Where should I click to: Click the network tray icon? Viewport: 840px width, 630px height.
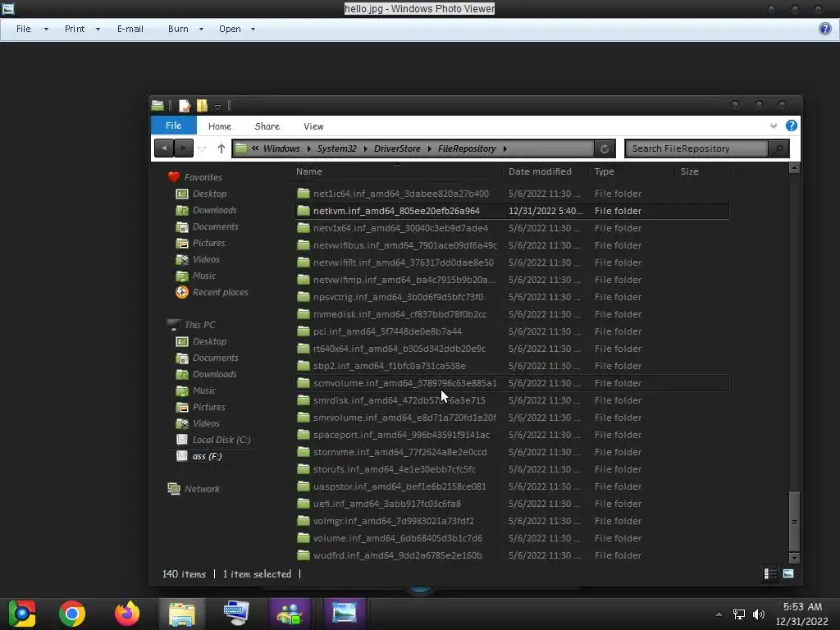coord(739,614)
